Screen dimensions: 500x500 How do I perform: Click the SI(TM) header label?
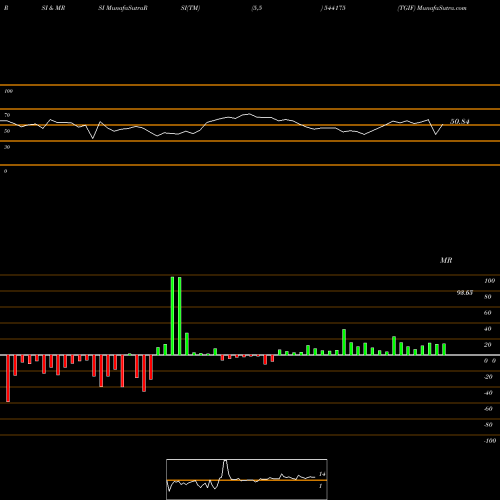click(x=190, y=8)
